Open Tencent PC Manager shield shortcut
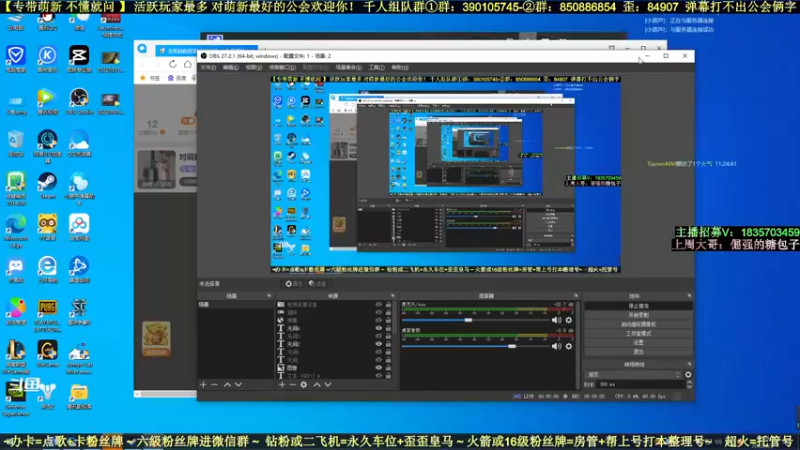800x450 pixels. 16,59
